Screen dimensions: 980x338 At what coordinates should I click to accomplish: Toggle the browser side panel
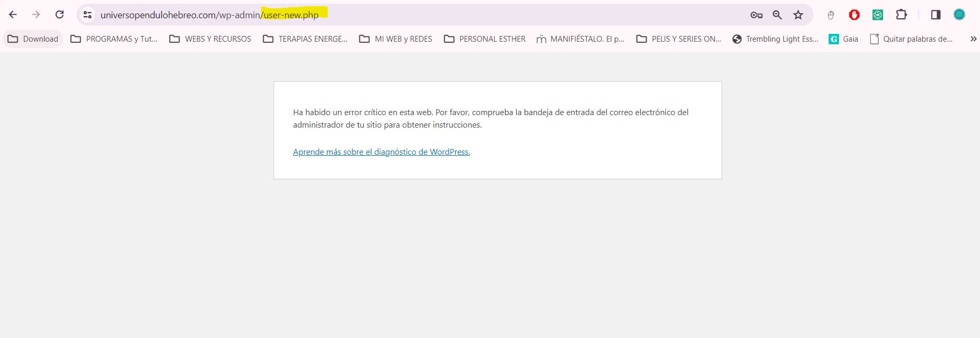point(936,15)
